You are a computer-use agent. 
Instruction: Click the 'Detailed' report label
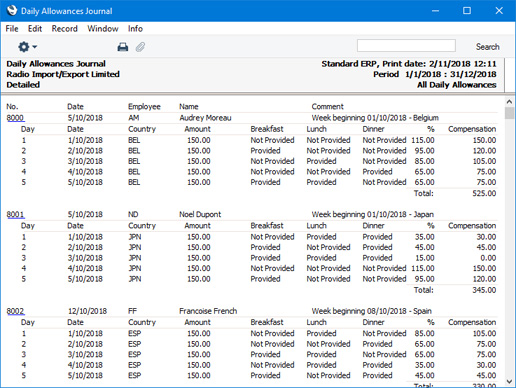click(x=23, y=85)
